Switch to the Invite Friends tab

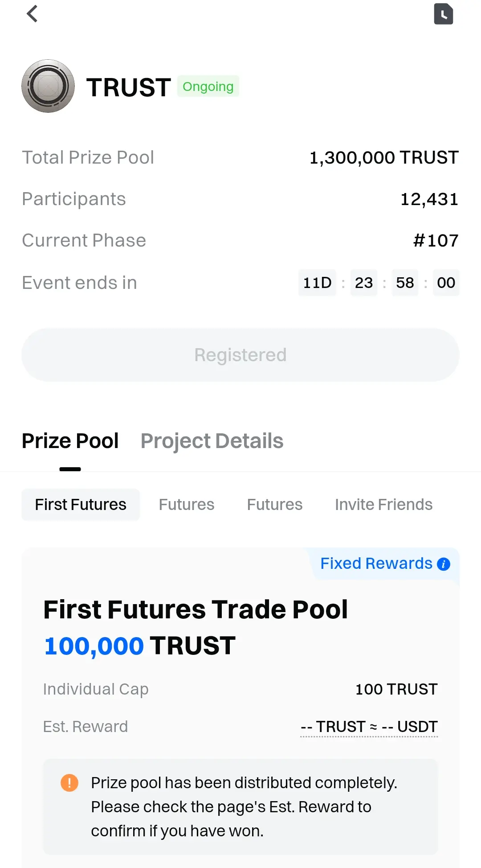coord(384,505)
